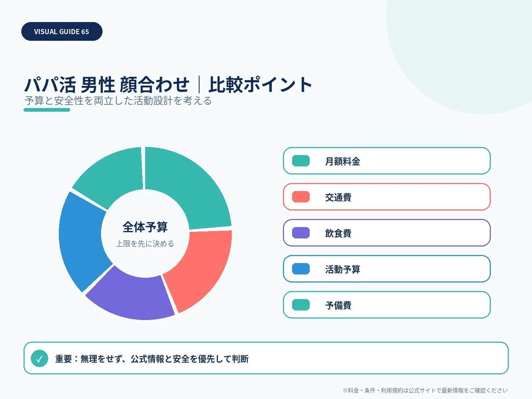Select the teal swatch next to 予備費

[301, 305]
